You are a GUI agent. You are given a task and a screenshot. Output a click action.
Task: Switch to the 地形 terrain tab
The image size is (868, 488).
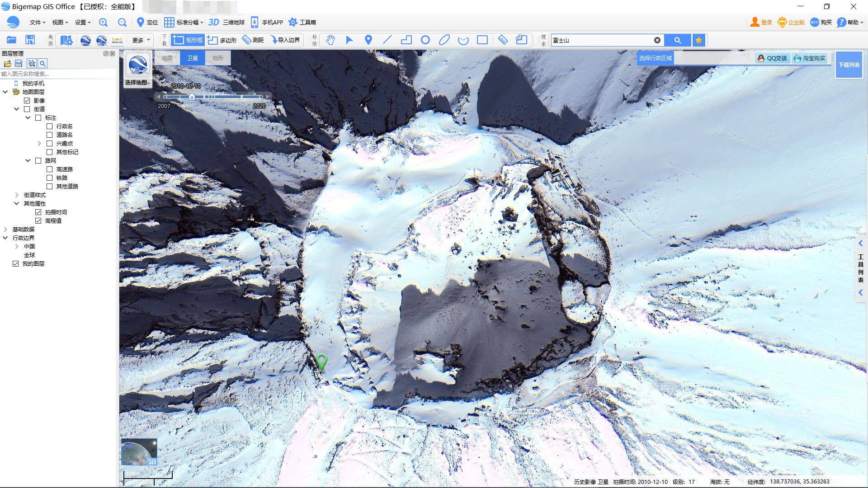pyautogui.click(x=218, y=58)
